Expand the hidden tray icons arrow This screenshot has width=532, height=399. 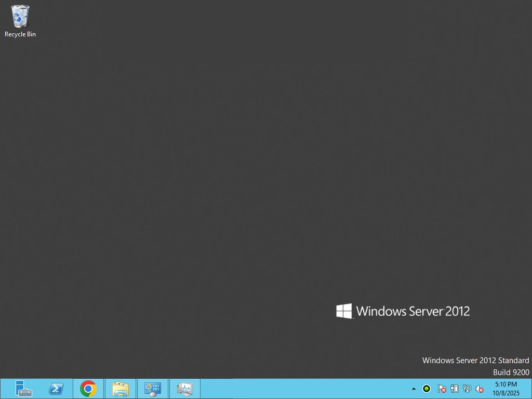414,389
